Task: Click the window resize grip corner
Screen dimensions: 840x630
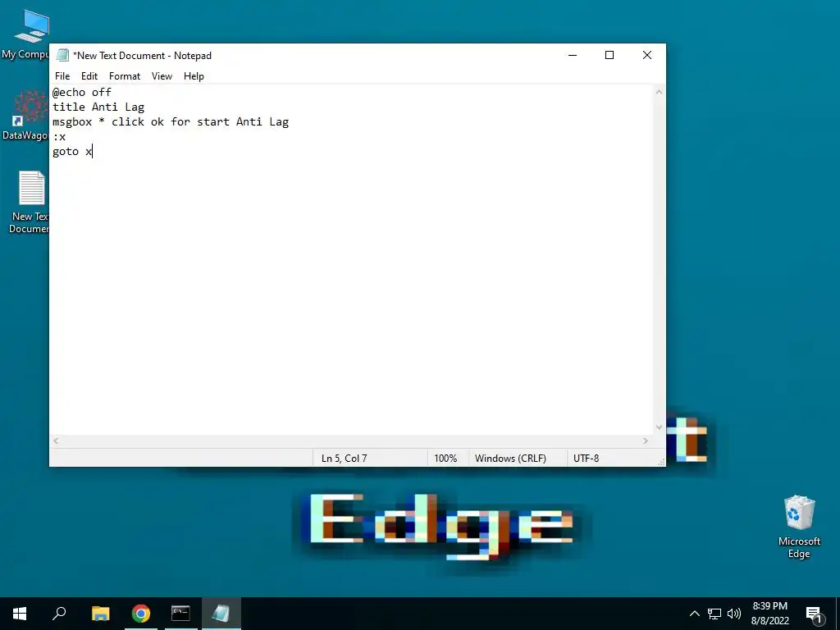Action: (660, 461)
